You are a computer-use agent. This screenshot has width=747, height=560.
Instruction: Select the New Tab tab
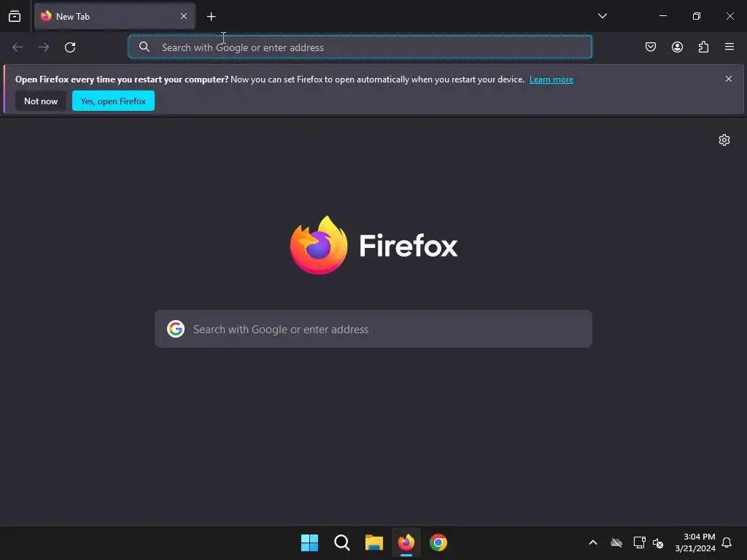(x=115, y=16)
